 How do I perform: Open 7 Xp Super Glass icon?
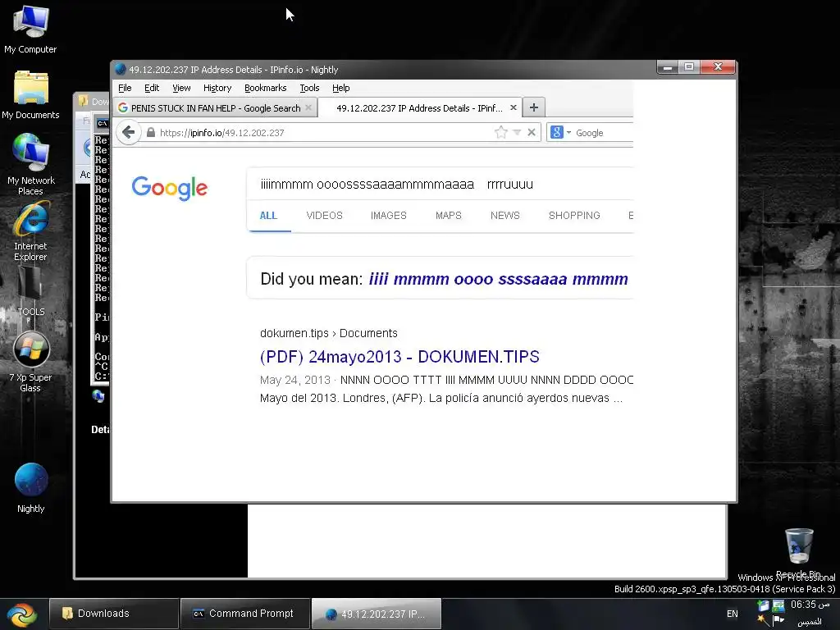[30, 362]
